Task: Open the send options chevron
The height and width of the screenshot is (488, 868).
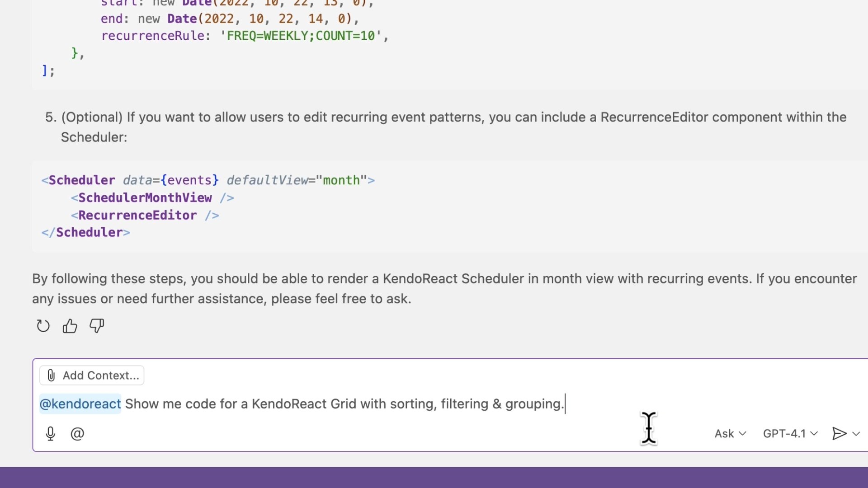Action: point(856,434)
